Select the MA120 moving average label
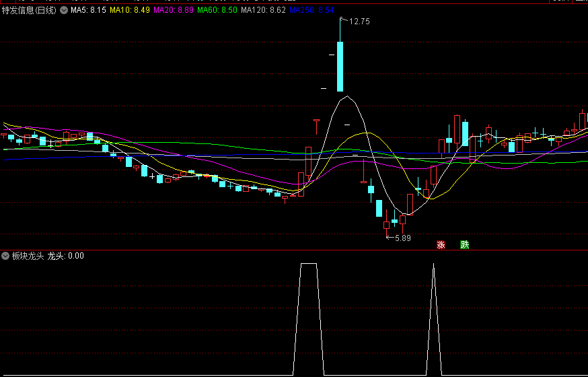Viewport: 588px width, 377px height. [263, 11]
